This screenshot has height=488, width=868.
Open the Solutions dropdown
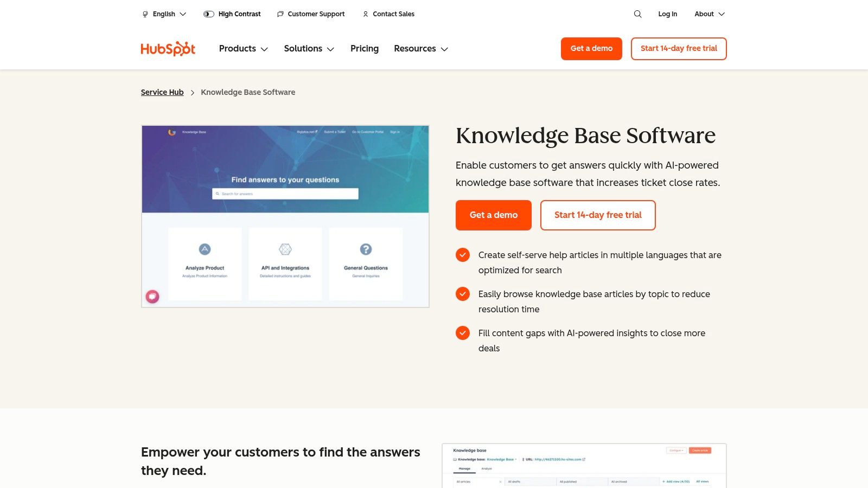(309, 49)
